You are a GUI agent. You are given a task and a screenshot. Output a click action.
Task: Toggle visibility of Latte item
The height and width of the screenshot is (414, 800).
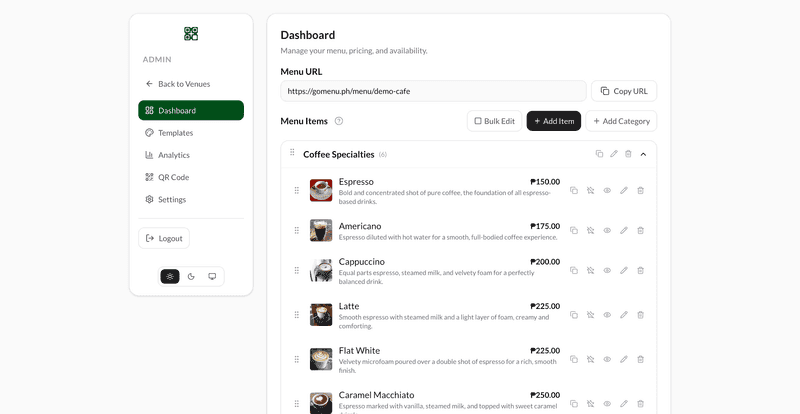(x=607, y=315)
